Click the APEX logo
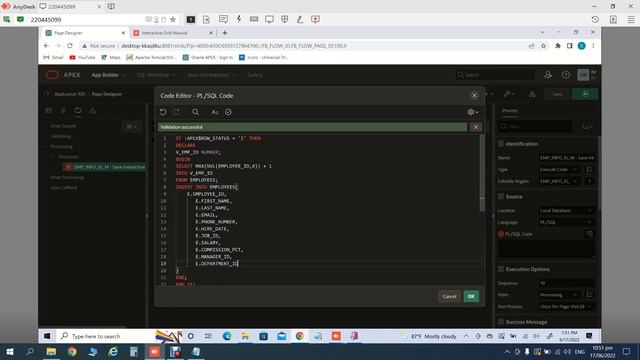Screen dimensions: 640x360 pos(62,75)
